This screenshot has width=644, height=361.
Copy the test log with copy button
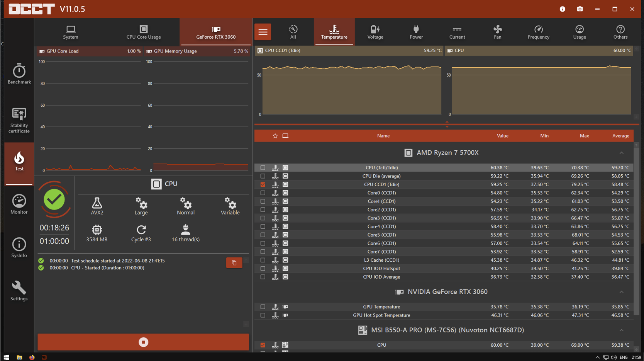[234, 263]
